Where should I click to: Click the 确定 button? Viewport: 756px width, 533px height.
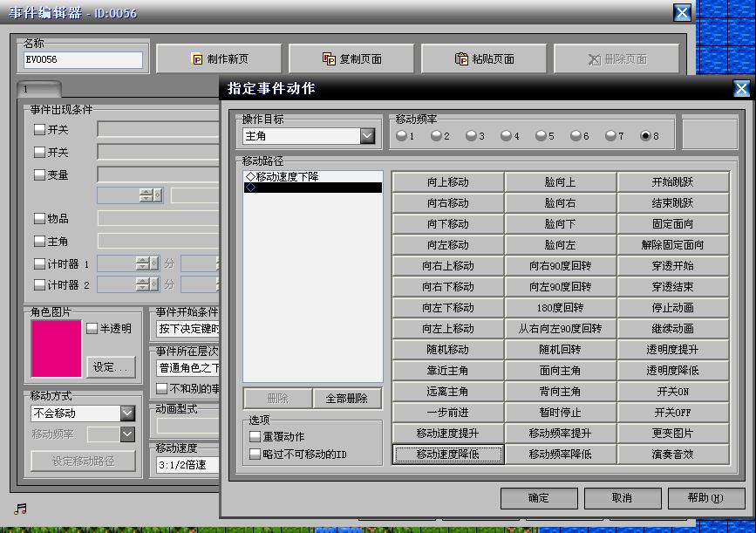(x=539, y=498)
